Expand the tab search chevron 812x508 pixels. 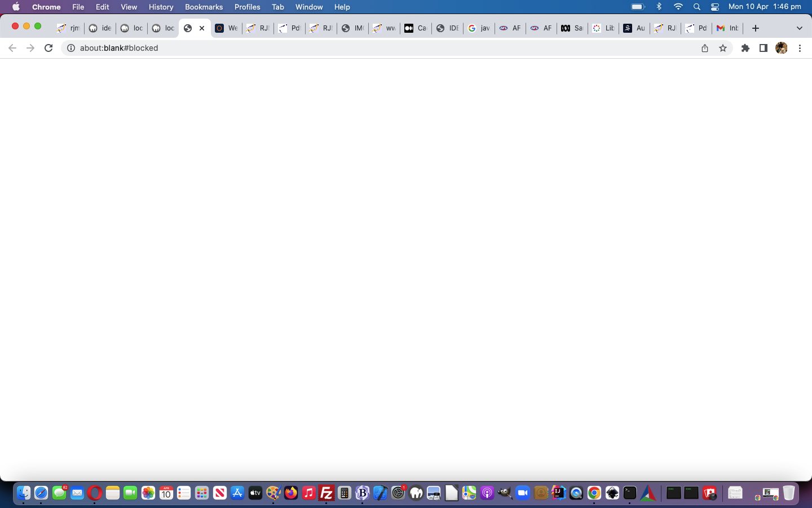click(799, 28)
